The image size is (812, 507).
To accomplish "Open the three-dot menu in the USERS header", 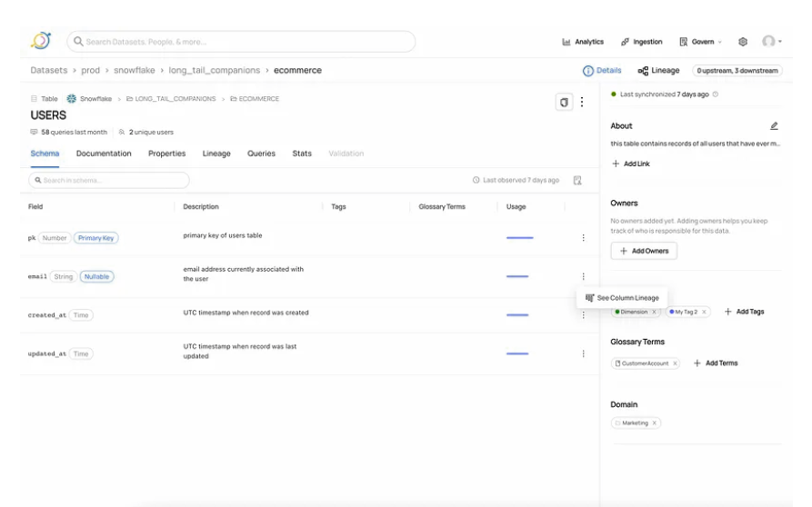I will (582, 103).
